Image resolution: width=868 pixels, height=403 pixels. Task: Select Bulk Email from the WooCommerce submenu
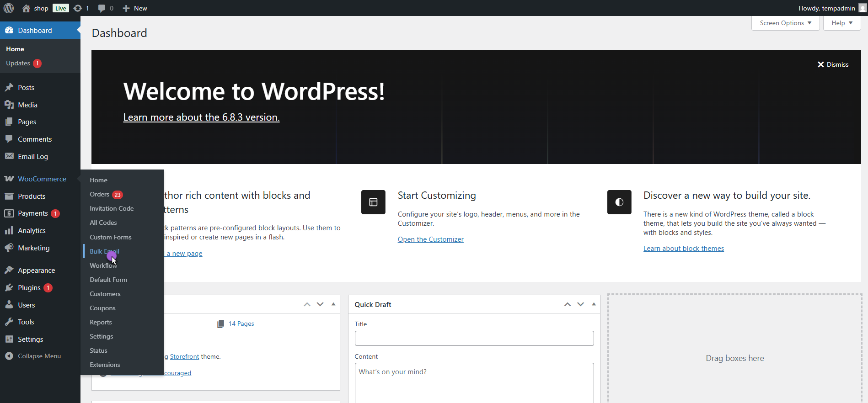tap(104, 251)
